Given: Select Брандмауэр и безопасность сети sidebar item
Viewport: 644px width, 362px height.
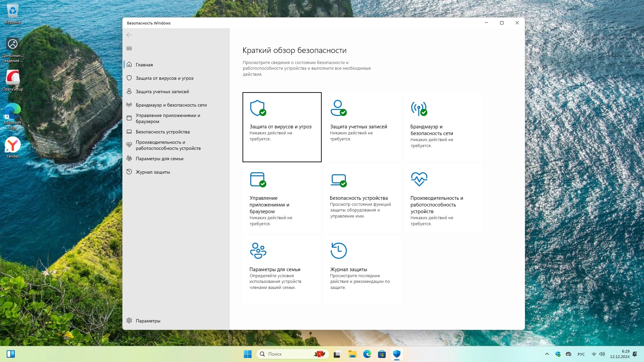Looking at the screenshot, I should coord(171,105).
